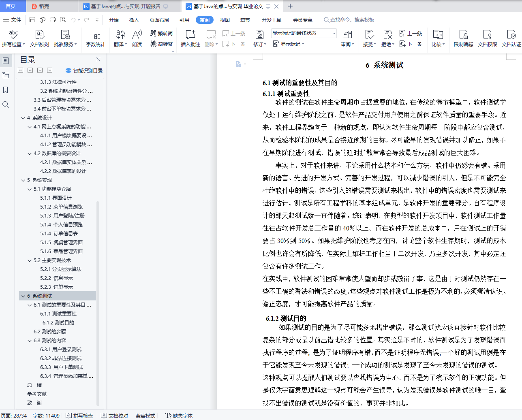Image resolution: width=522 pixels, height=420 pixels.
Task: Open the 显示标记的最终状态 combo box
Action: [304, 33]
